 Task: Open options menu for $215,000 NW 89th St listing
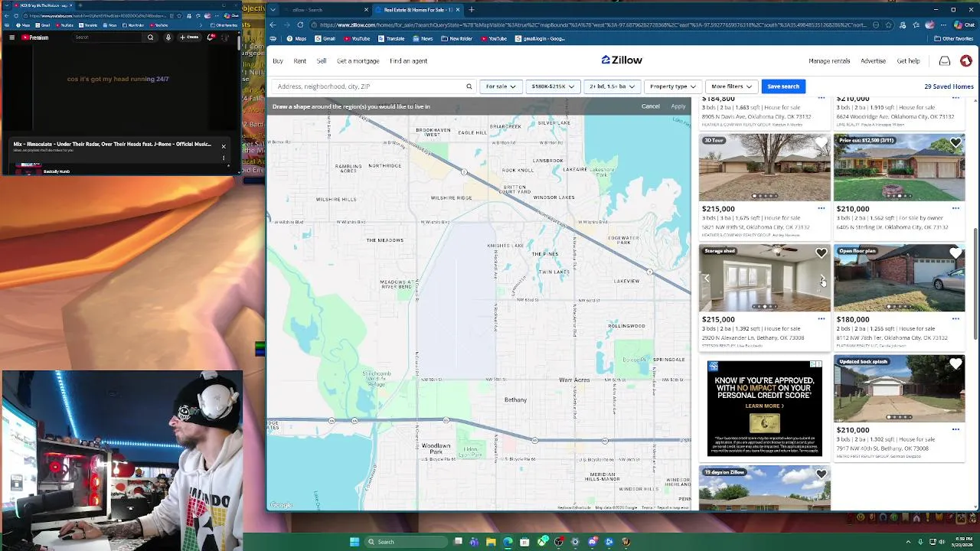(x=821, y=208)
